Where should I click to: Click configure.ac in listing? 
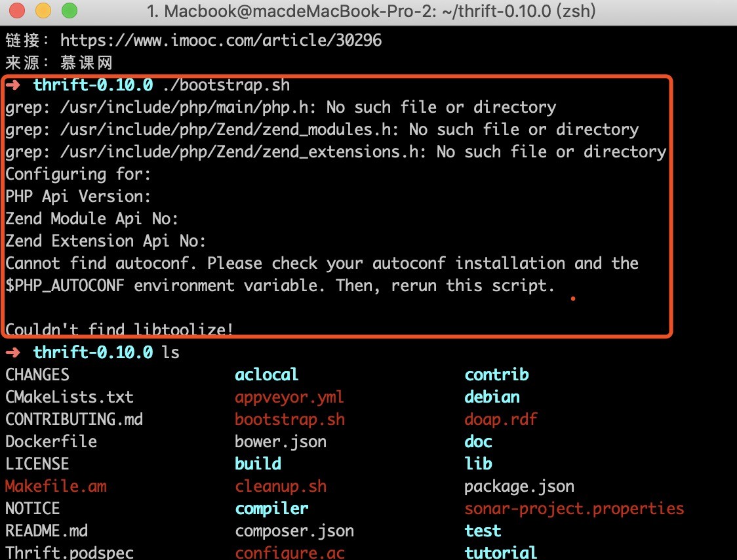click(290, 552)
